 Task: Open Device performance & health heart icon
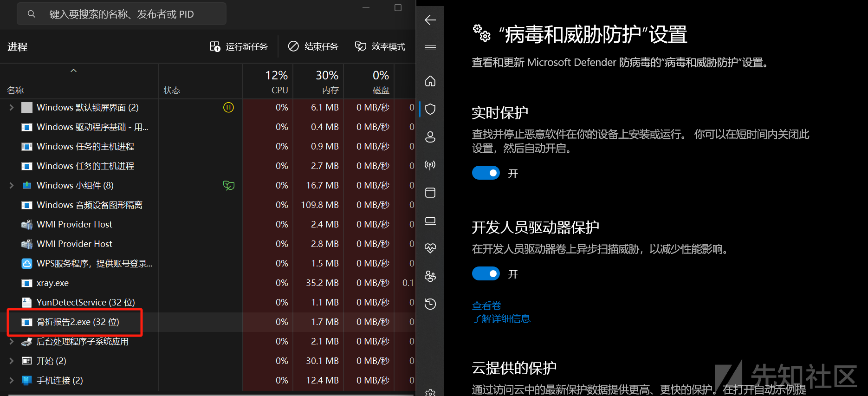430,248
